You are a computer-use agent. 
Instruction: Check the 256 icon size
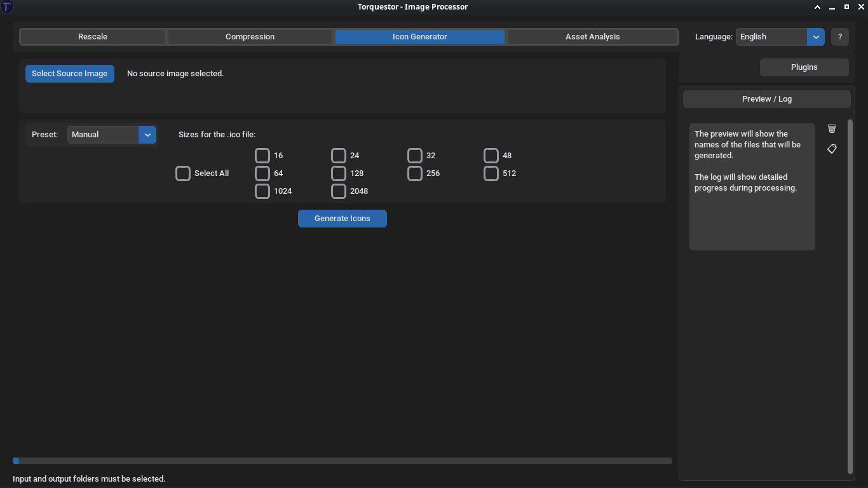click(414, 173)
